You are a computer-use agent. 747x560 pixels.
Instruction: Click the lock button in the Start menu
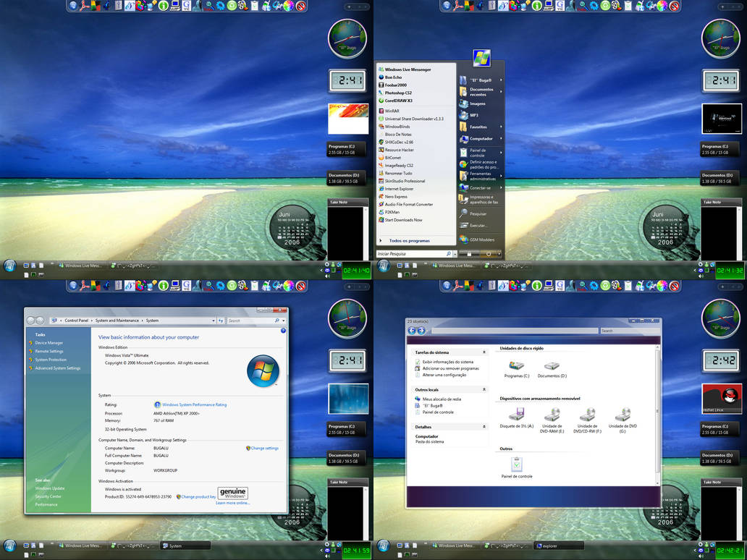point(469,254)
